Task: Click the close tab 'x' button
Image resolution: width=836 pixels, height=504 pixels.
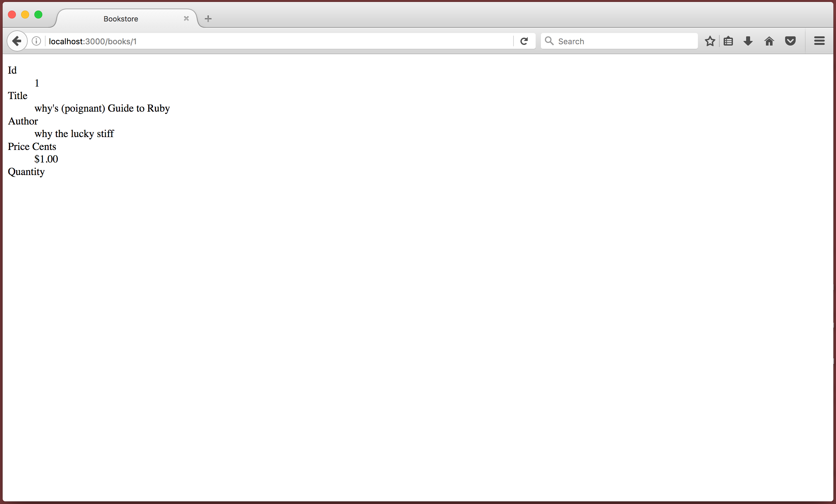Action: (185, 18)
